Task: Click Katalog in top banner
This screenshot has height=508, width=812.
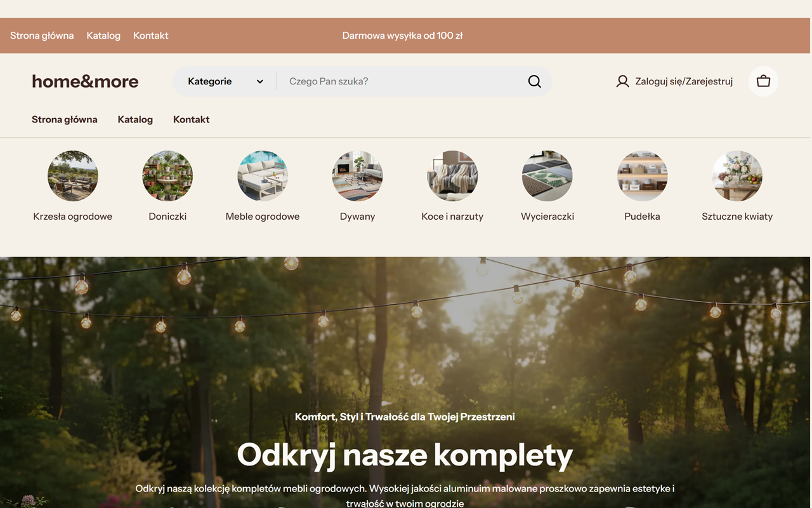Action: tap(103, 36)
